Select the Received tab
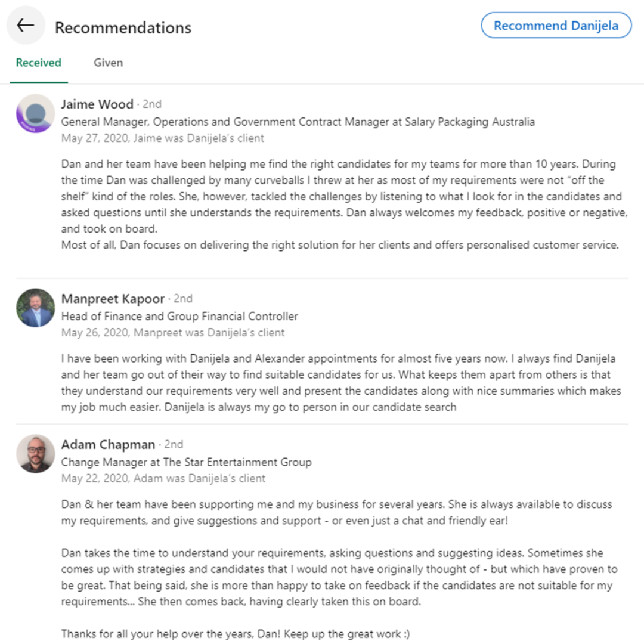 [x=39, y=63]
